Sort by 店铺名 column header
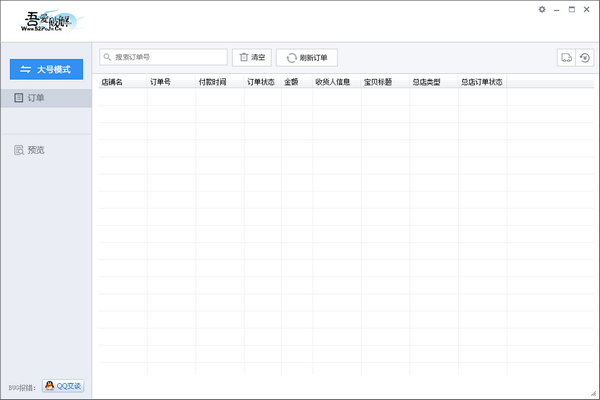600x400 pixels. (x=112, y=82)
